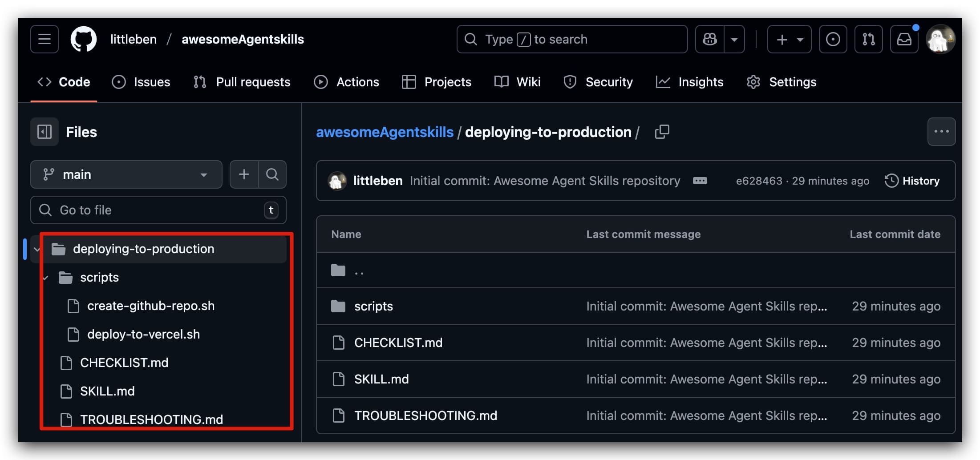This screenshot has width=980, height=460.
Task: Collapse the scripts folder in tree
Action: coord(46,278)
